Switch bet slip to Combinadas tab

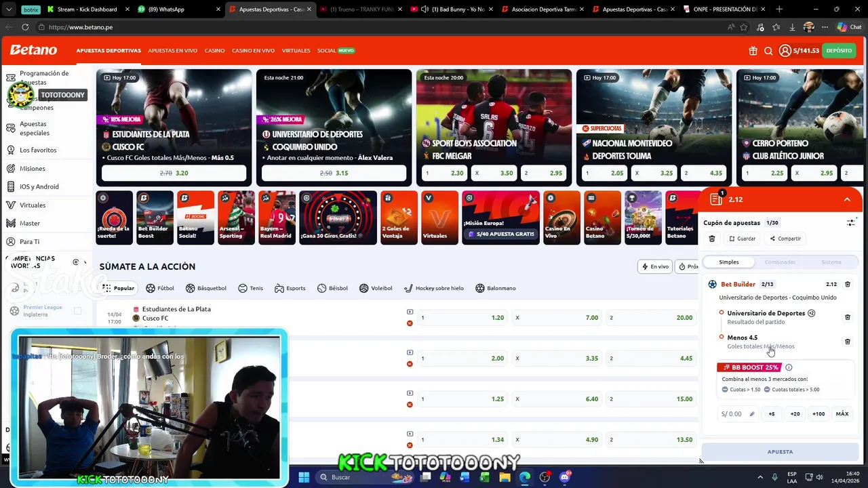[x=780, y=262]
